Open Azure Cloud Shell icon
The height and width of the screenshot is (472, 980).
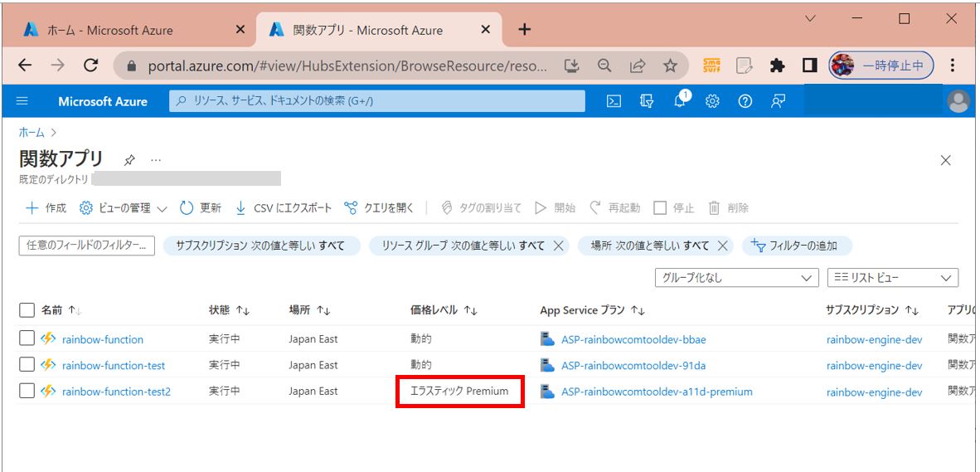[614, 101]
